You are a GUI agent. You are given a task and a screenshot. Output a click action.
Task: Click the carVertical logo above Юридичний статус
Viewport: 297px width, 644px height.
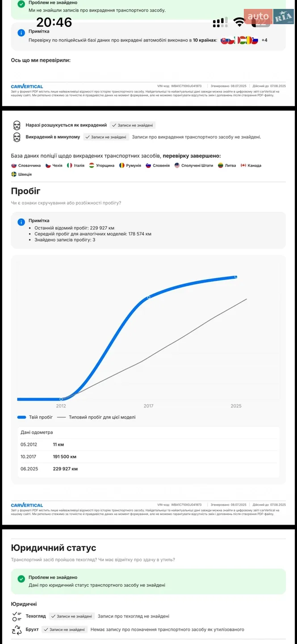(27, 505)
